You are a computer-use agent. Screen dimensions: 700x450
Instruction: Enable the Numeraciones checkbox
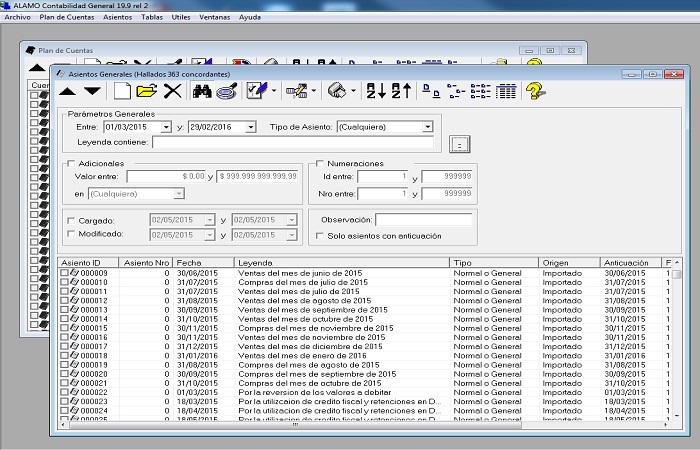[320, 163]
